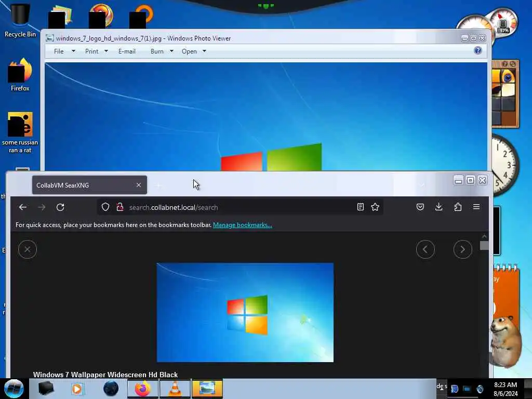Expand the Open dropdown arrow in Photo Viewer
532x399 pixels.
(x=204, y=51)
